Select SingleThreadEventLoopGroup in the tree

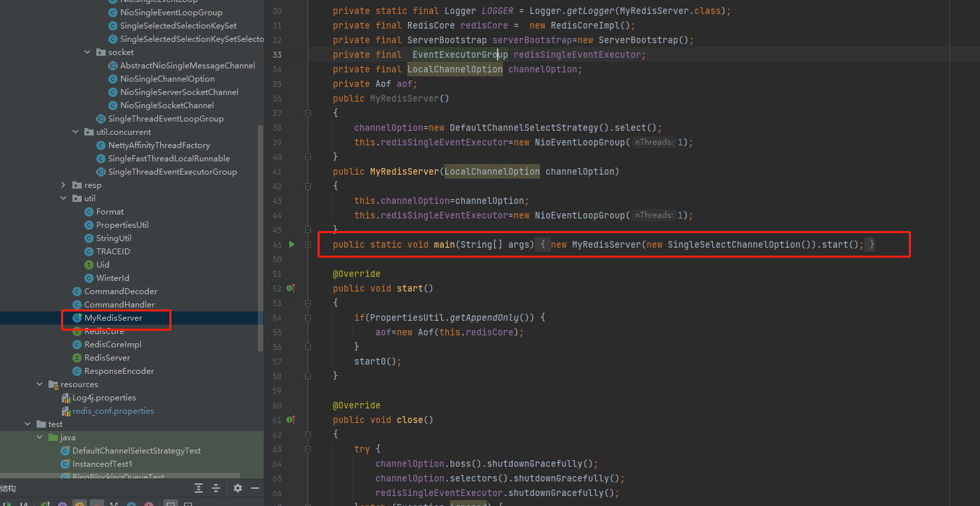coord(166,119)
